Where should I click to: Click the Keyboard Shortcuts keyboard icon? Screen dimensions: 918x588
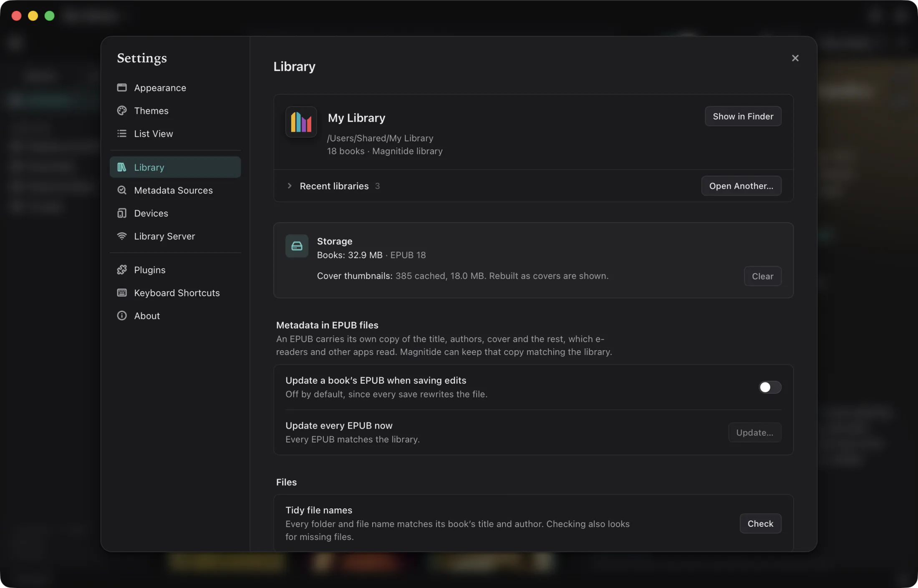coord(122,293)
